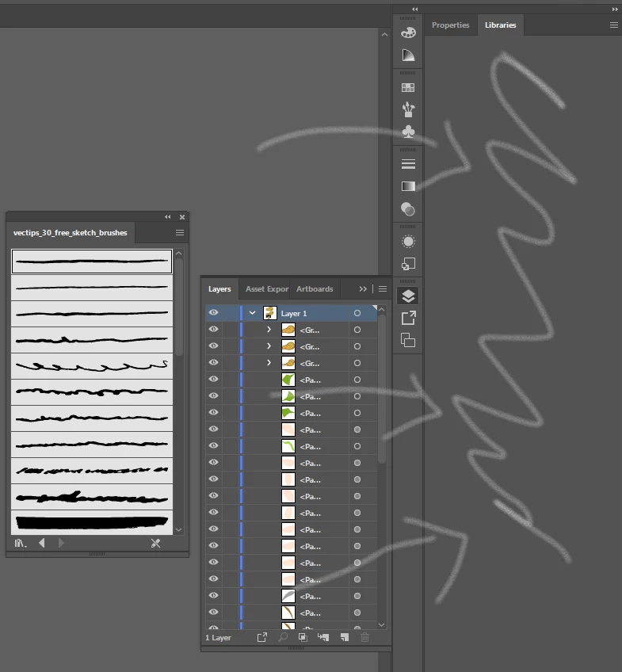Open the Gradient panel icon
The width and height of the screenshot is (622, 672).
pos(408,186)
